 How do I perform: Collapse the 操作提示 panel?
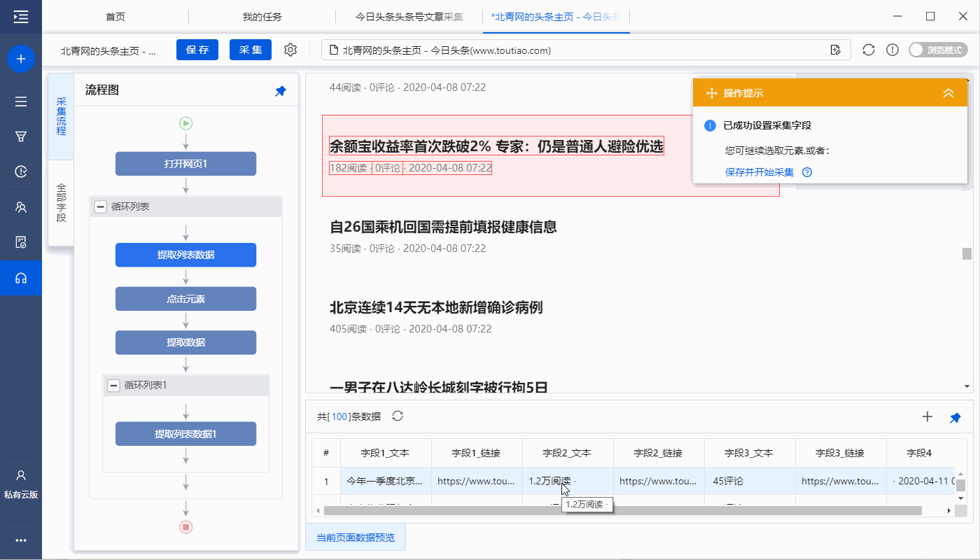[948, 93]
